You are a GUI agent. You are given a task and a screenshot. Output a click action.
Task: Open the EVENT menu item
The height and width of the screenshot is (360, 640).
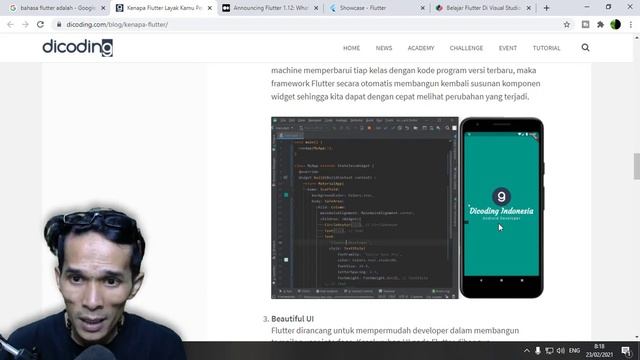[508, 48]
